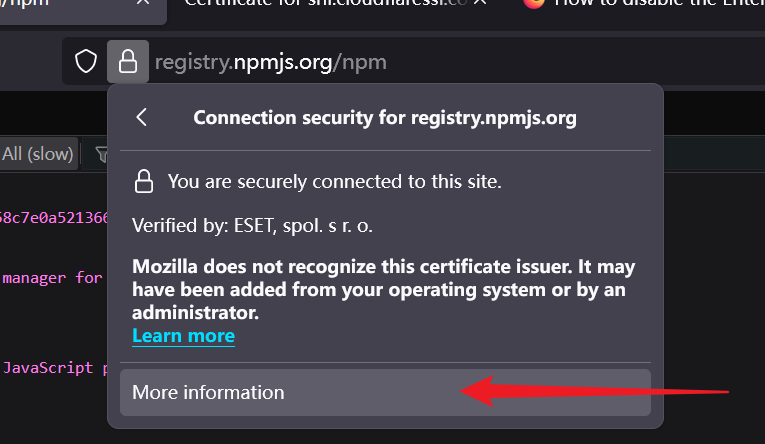Open the Learn more link
Viewport: 765px width, 444px height.
tap(183, 336)
